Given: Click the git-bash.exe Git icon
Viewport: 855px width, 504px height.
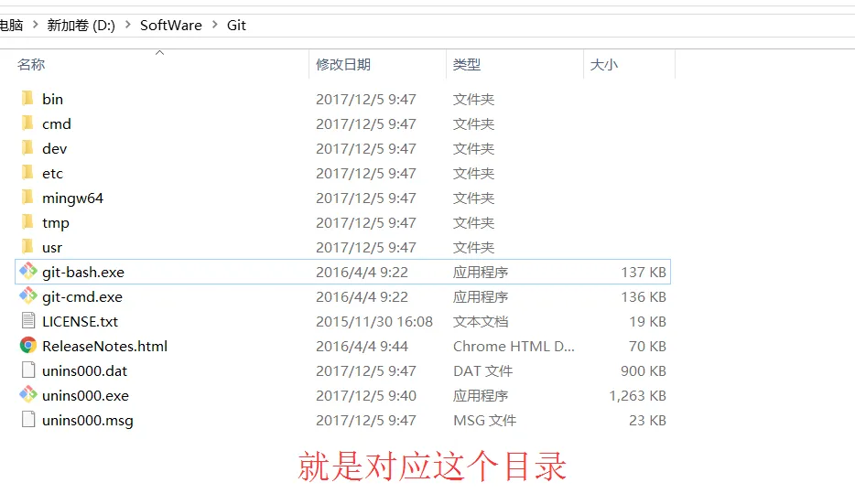Looking at the screenshot, I should point(28,272).
